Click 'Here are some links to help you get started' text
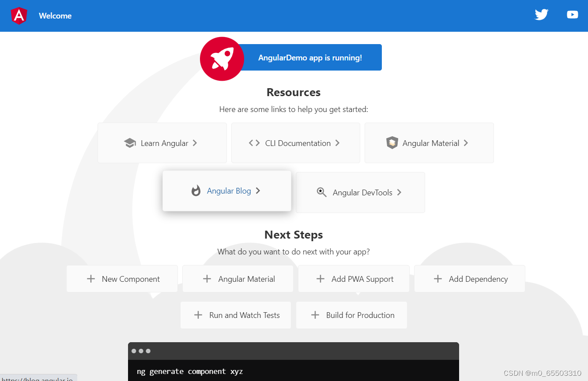Image resolution: width=588 pixels, height=381 pixels. (x=294, y=109)
